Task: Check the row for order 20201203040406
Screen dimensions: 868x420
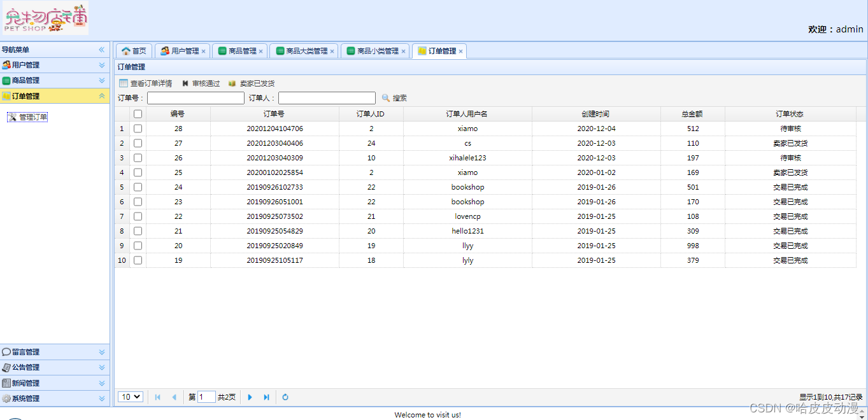Action: click(x=138, y=143)
